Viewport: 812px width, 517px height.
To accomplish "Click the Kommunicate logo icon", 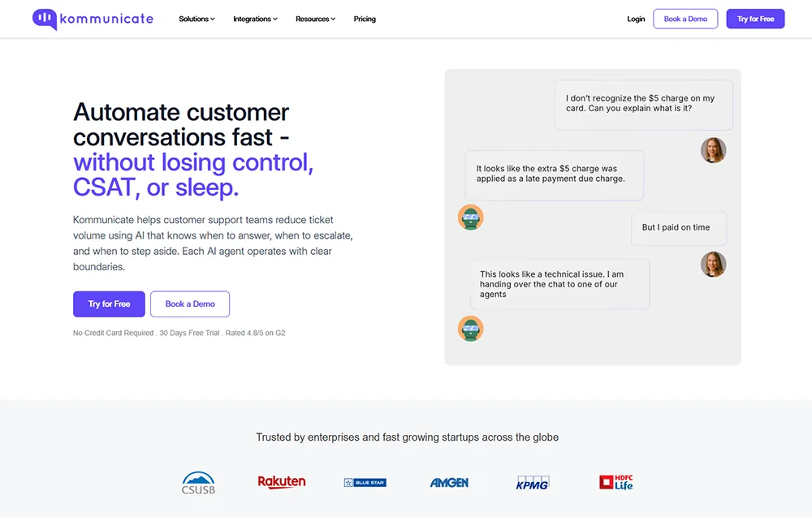I will (x=45, y=19).
